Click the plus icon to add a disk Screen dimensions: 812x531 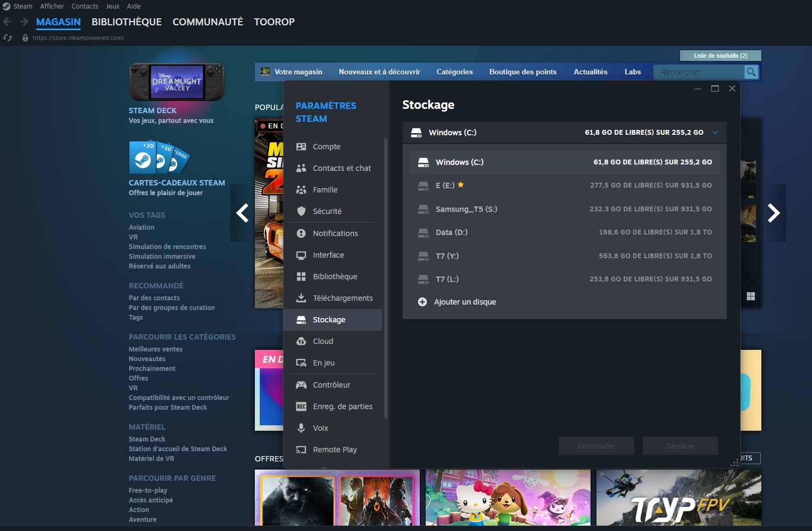(422, 302)
